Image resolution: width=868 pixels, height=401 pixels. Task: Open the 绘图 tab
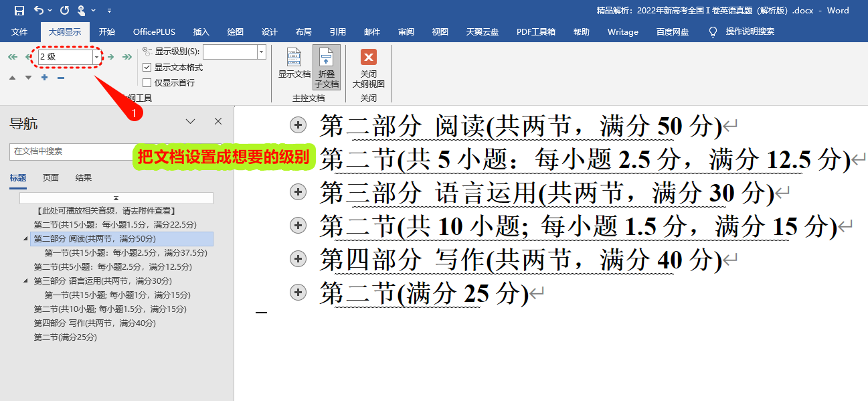(x=236, y=31)
